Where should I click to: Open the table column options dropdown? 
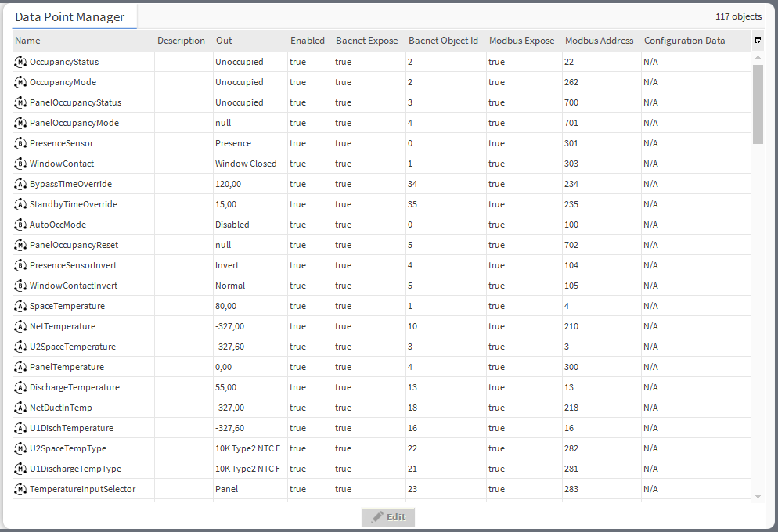(757, 40)
